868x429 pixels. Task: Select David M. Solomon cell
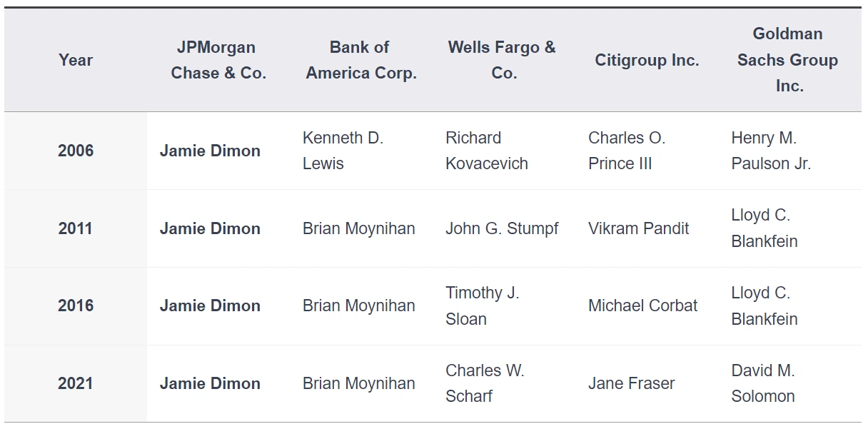(x=763, y=383)
